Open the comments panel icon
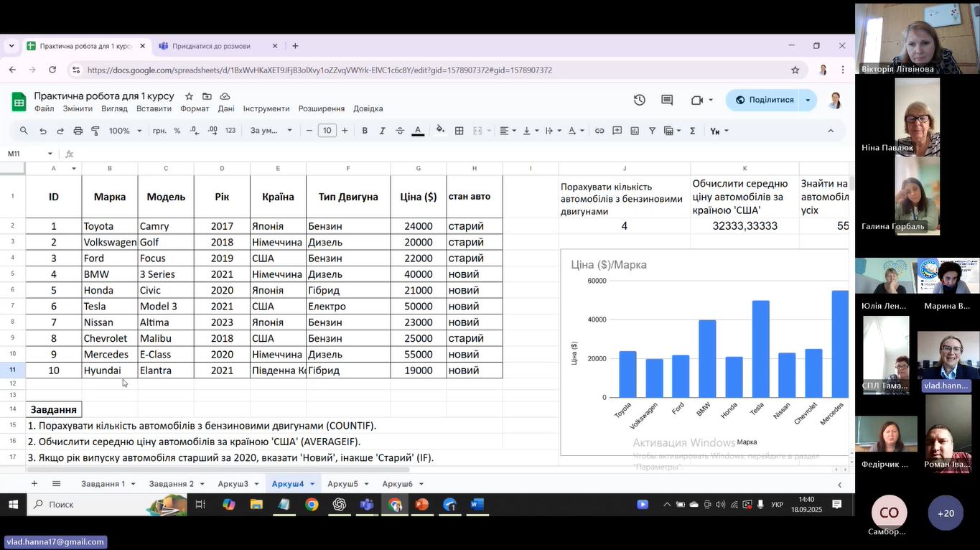 point(667,100)
